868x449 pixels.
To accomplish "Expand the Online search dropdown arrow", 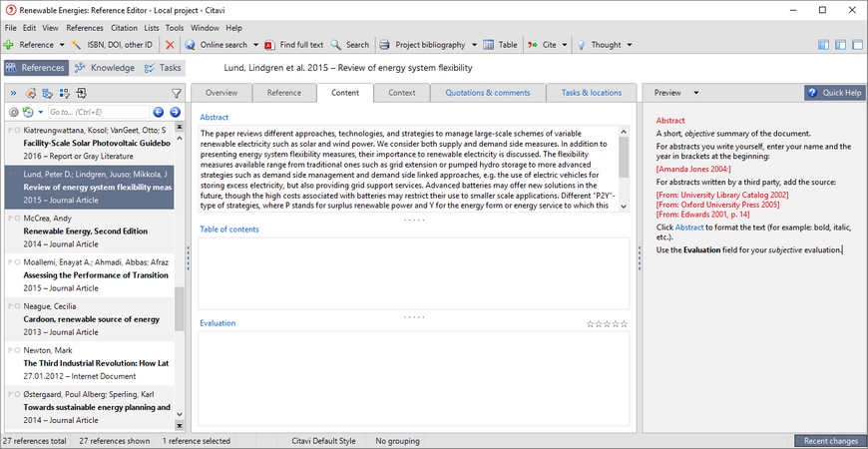I will [x=255, y=45].
